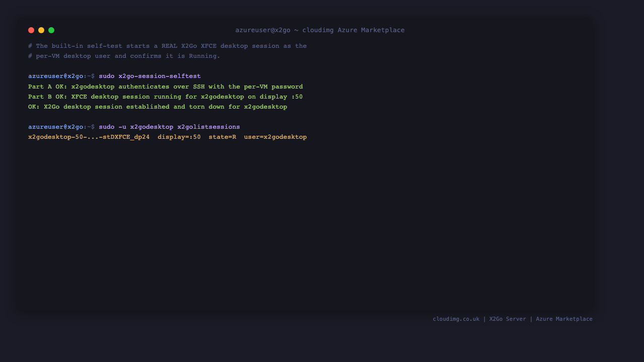Click the 'state=R' value
The width and height of the screenshot is (644, 362).
pyautogui.click(x=222, y=137)
